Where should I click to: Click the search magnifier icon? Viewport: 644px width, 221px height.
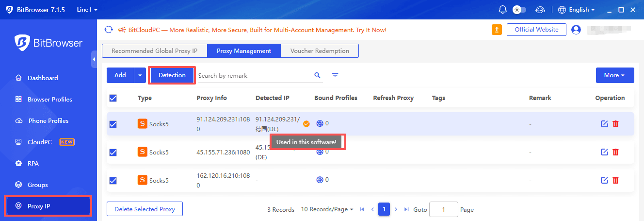tap(318, 75)
